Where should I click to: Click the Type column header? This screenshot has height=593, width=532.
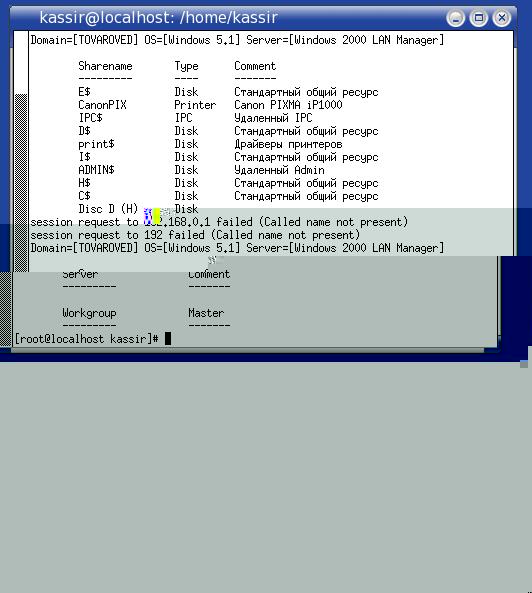186,67
